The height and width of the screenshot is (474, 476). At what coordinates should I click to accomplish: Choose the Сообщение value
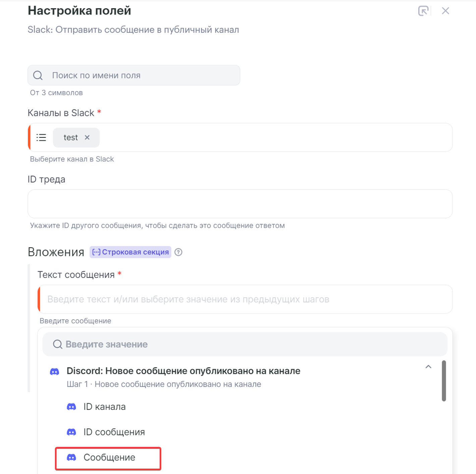[x=109, y=458]
